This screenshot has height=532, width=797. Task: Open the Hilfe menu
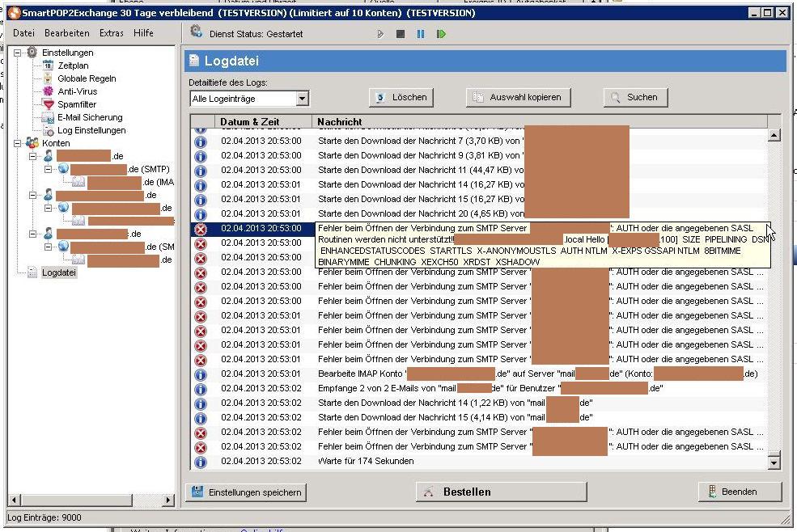pyautogui.click(x=143, y=33)
